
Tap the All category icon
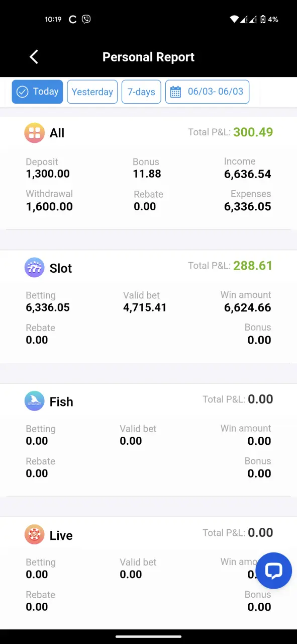click(x=34, y=133)
